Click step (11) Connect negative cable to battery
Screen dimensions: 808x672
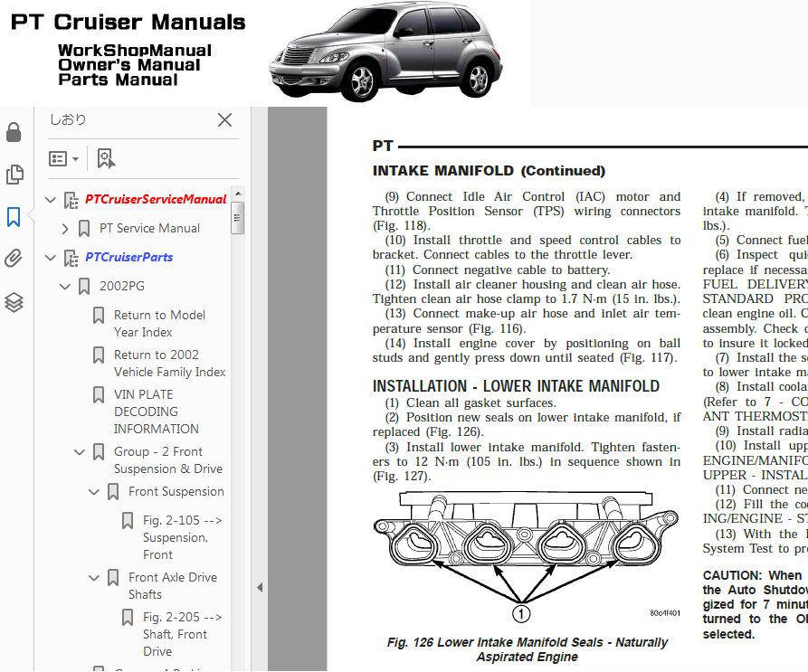pos(498,270)
